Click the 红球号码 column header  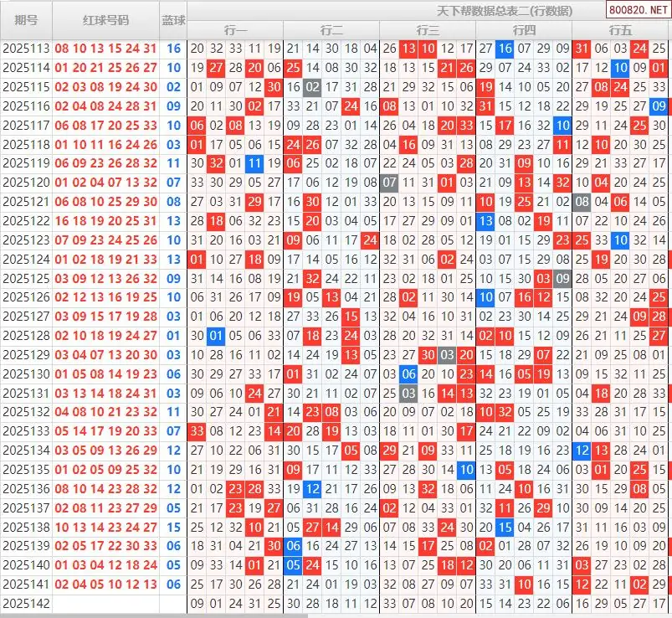click(x=105, y=20)
